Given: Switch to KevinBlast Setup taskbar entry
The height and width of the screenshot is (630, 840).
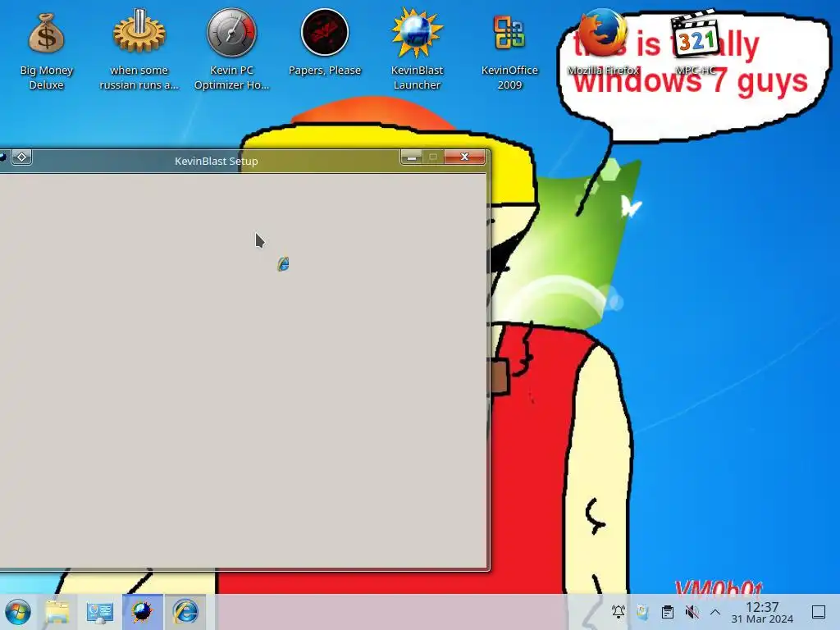Looking at the screenshot, I should coord(142,612).
